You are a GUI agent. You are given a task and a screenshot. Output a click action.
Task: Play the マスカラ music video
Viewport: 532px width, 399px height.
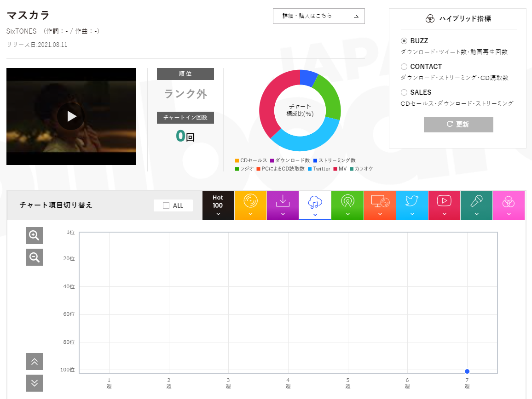pos(71,116)
